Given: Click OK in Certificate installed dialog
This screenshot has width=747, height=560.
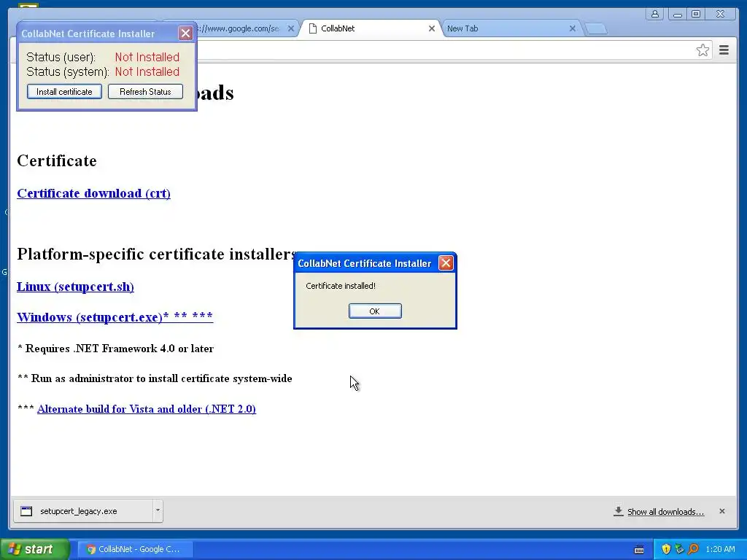Looking at the screenshot, I should pos(375,311).
